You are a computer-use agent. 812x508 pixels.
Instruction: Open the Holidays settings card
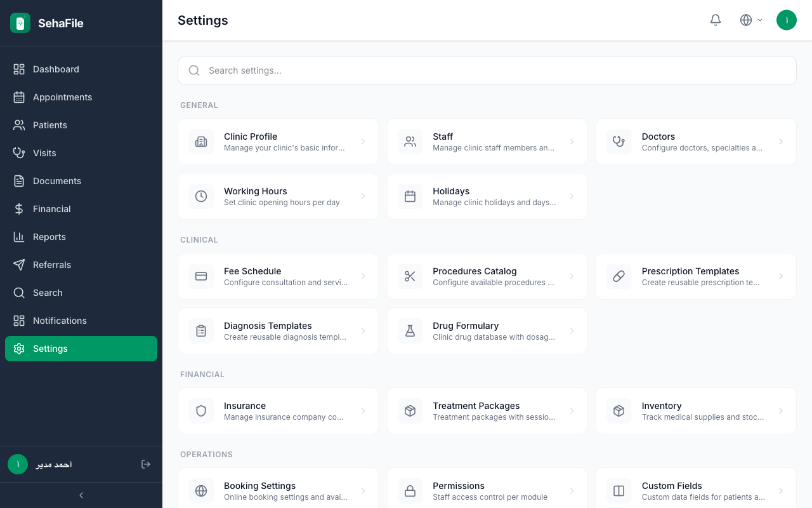(487, 196)
